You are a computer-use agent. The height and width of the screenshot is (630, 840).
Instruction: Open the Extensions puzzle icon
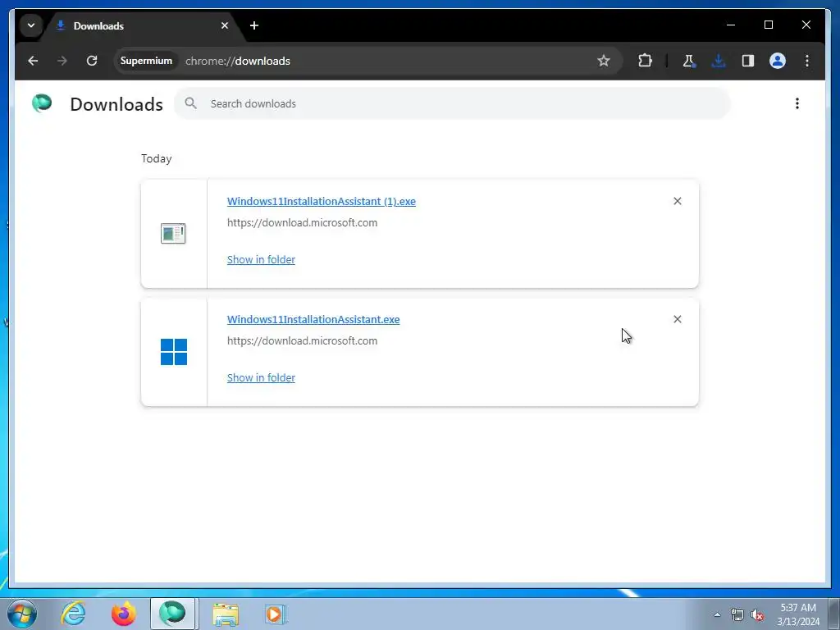coord(645,61)
